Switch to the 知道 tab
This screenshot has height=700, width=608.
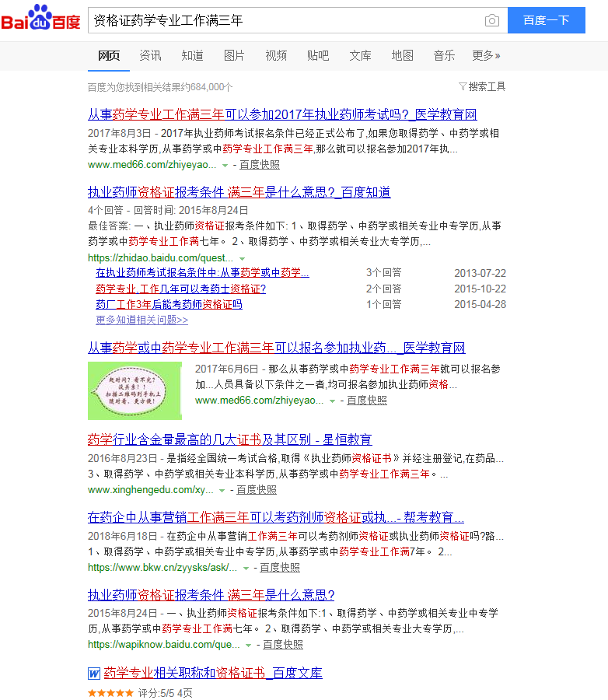tap(192, 56)
